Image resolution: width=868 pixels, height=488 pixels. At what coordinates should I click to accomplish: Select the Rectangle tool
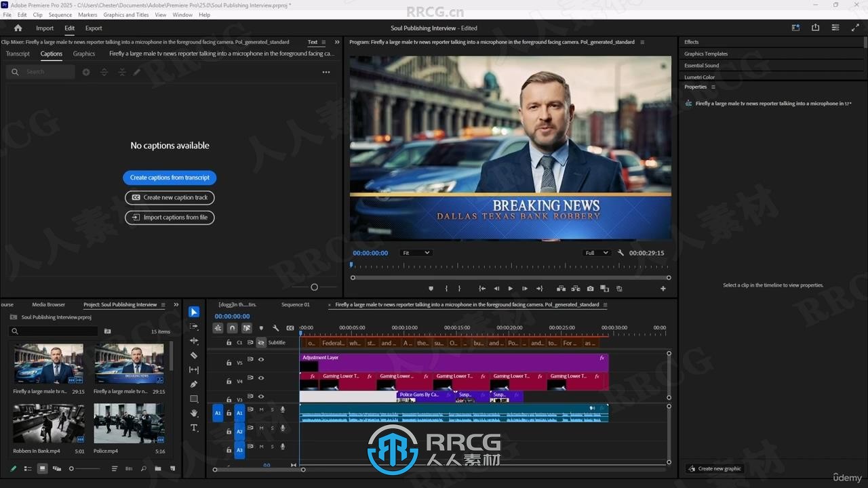point(194,399)
